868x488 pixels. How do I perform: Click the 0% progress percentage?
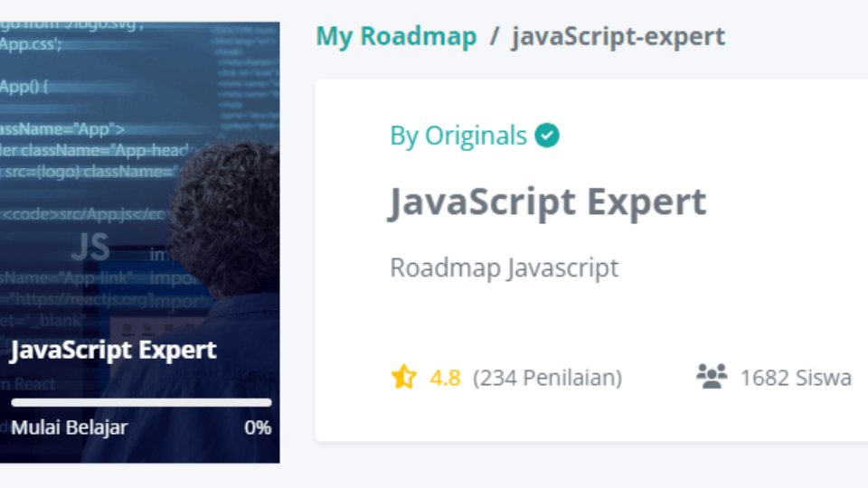(258, 427)
